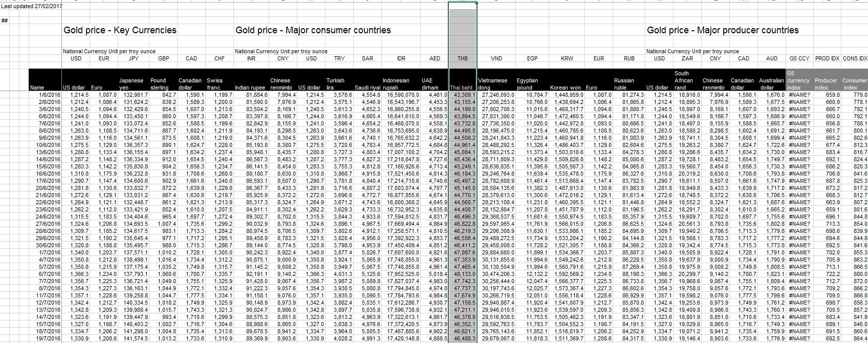
Task: Click the date cell 19/7/2016
Action: pyautogui.click(x=48, y=338)
